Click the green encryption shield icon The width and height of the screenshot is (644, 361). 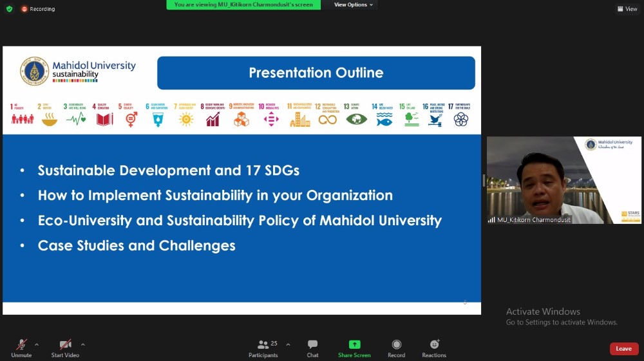(x=10, y=8)
